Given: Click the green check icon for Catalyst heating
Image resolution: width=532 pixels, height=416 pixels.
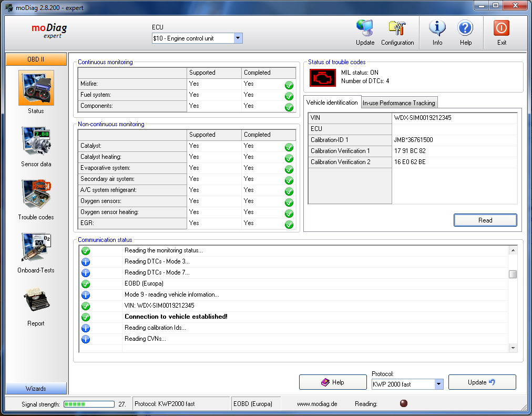Looking at the screenshot, I should coord(289,158).
